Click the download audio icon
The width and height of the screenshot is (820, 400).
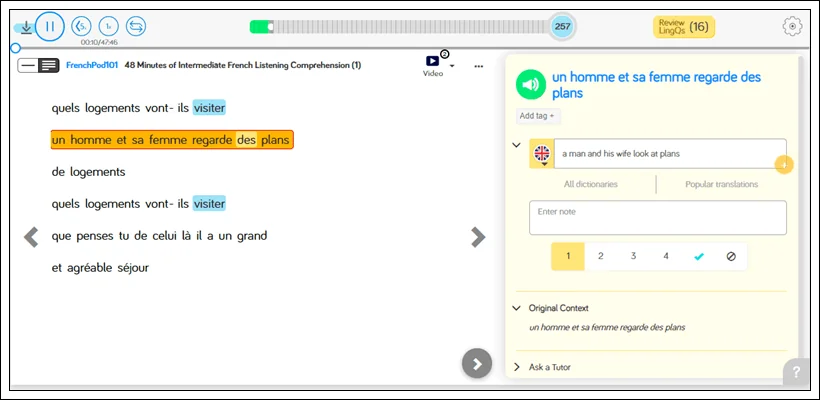pyautogui.click(x=26, y=27)
